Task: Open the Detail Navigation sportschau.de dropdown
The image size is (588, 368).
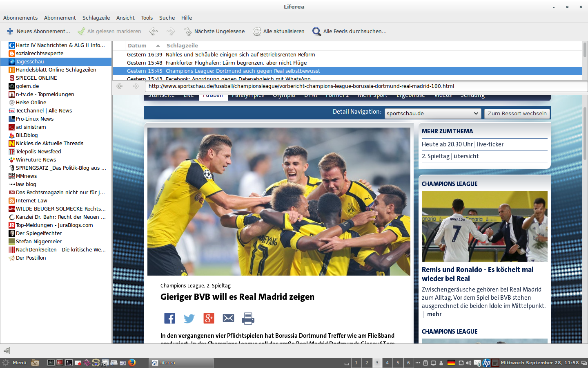Action: (433, 113)
